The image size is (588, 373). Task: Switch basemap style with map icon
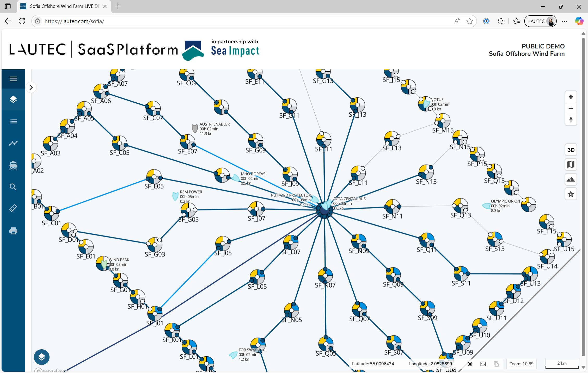pos(571,165)
